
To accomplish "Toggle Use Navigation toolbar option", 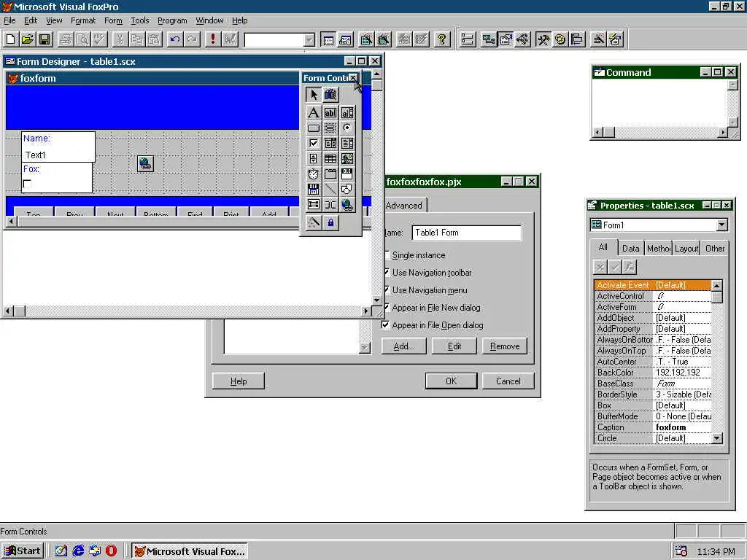I will click(427, 273).
